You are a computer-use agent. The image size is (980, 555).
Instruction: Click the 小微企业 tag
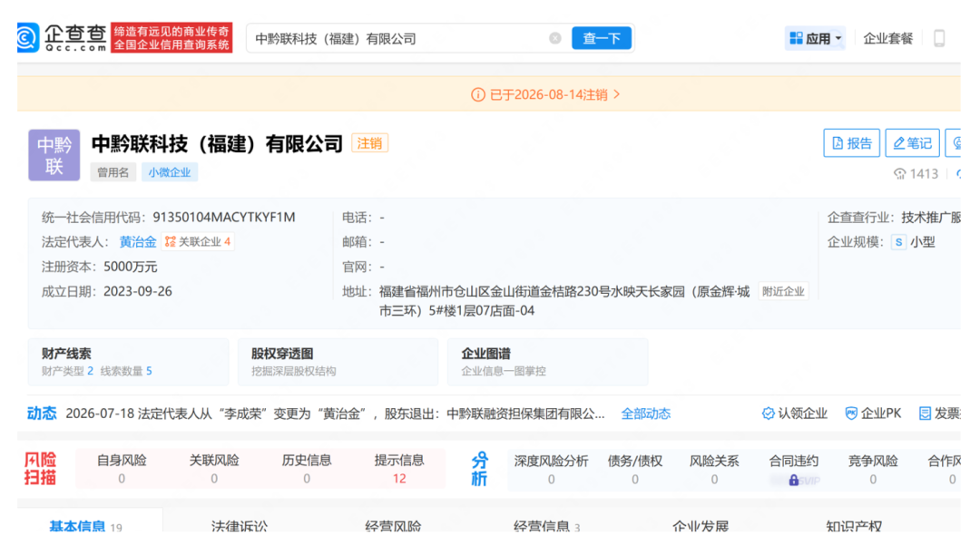[x=170, y=172]
